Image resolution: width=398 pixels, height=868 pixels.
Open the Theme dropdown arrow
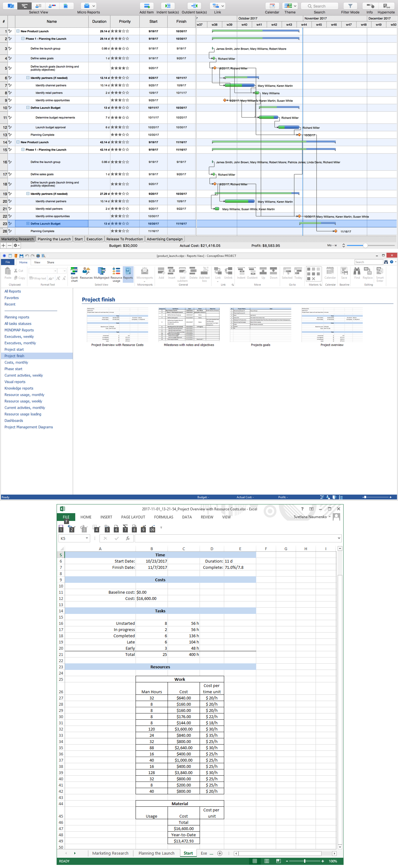[295, 6]
